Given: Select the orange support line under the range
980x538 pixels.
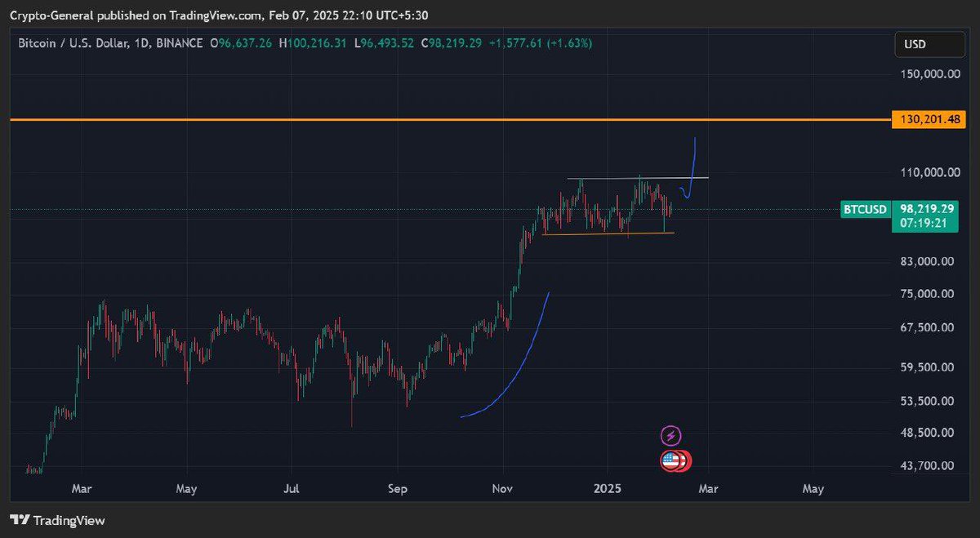Looking at the screenshot, I should (608, 234).
